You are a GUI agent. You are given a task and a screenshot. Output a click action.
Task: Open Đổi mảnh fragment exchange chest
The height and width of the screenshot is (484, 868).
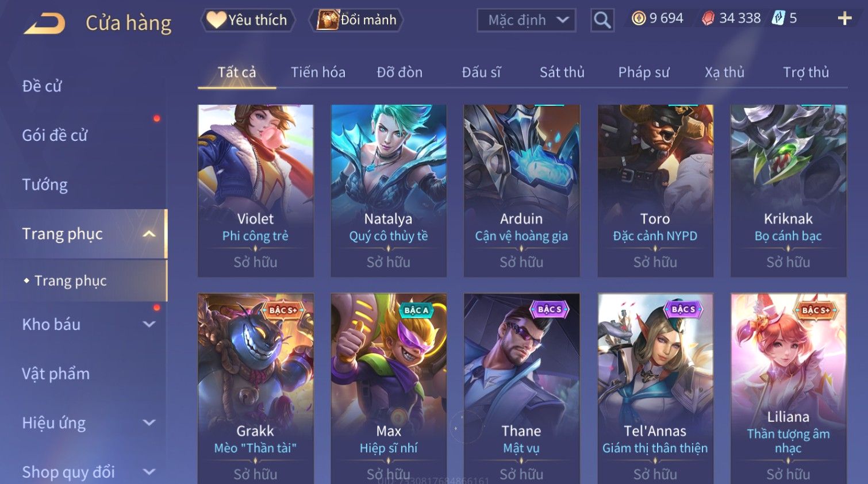click(x=356, y=20)
